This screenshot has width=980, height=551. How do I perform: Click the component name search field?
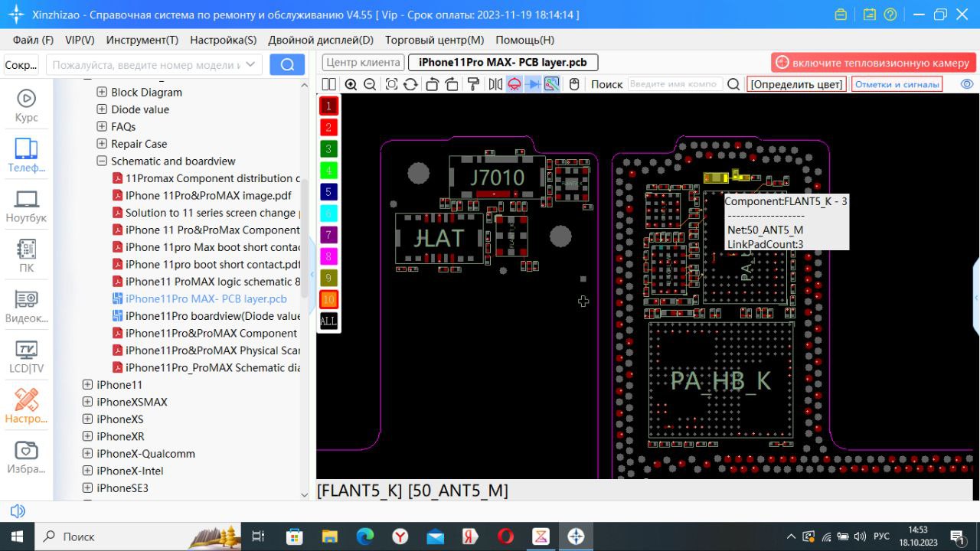coord(674,84)
